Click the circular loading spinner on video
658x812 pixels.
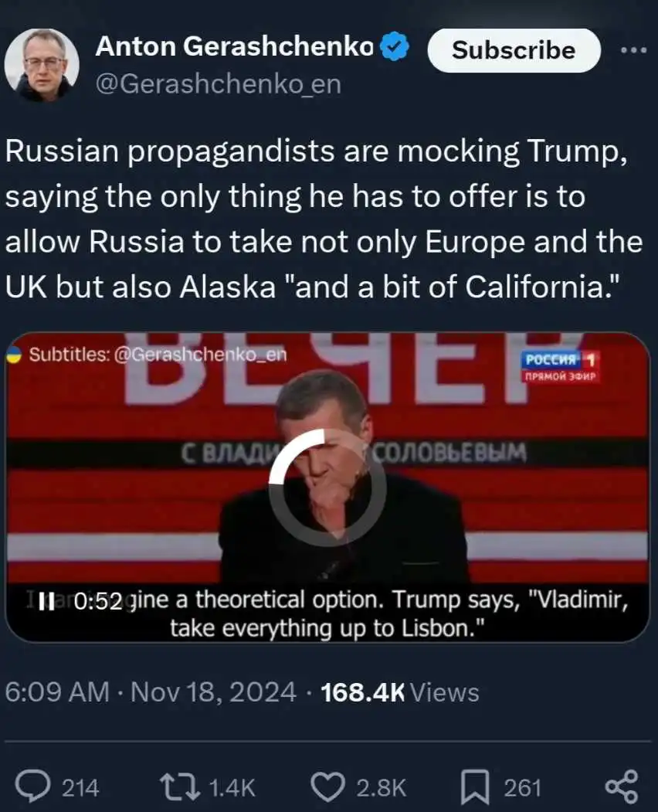[327, 488]
